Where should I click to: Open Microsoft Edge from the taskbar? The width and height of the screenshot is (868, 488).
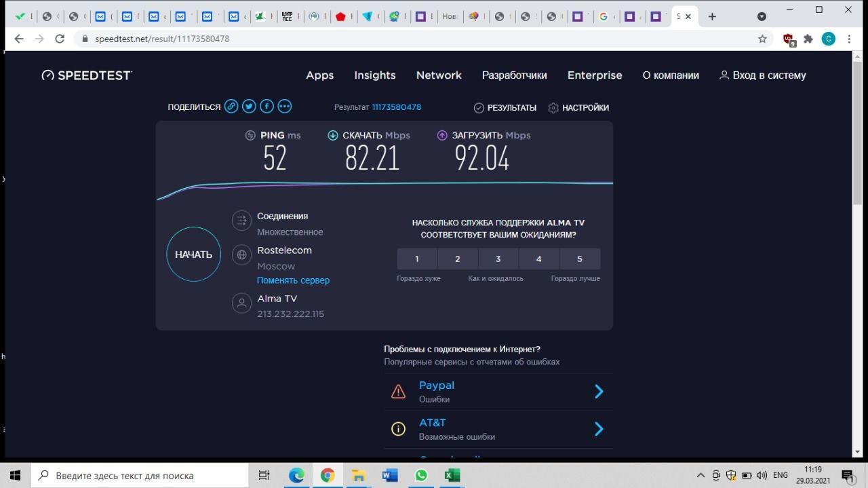coord(296,476)
